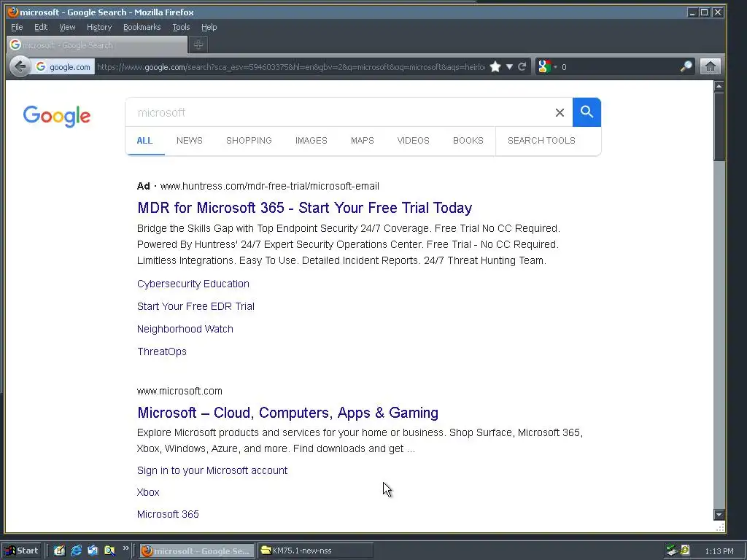This screenshot has width=747, height=560.
Task: Click the blue Google search button
Action: point(587,112)
